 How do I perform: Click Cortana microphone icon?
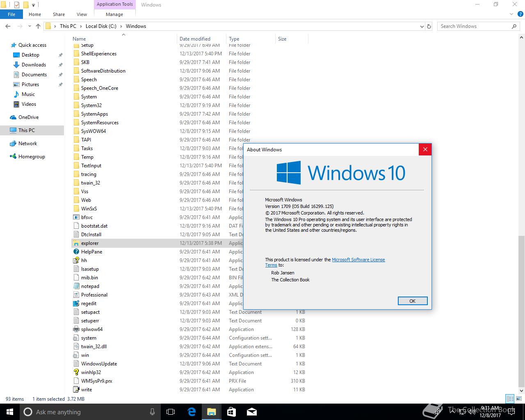153,412
